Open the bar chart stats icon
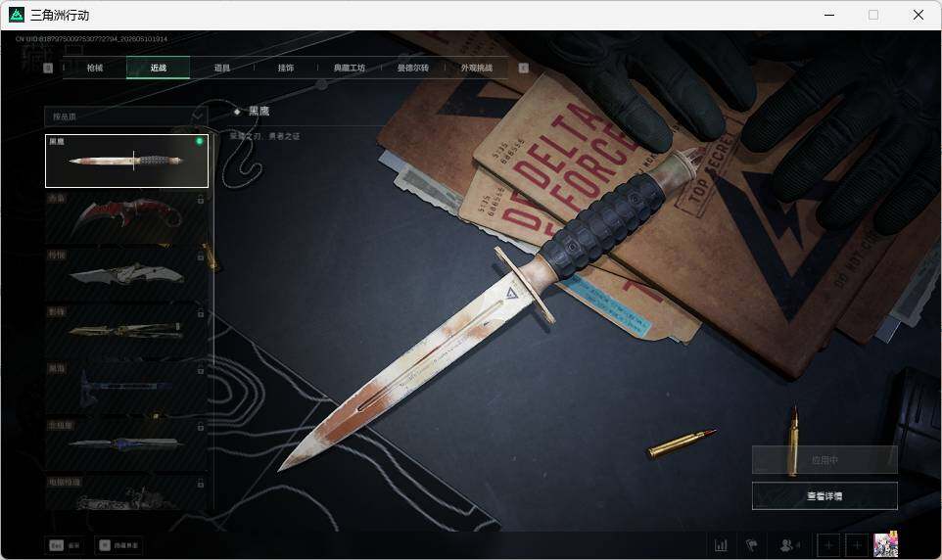The image size is (942, 560). [721, 545]
